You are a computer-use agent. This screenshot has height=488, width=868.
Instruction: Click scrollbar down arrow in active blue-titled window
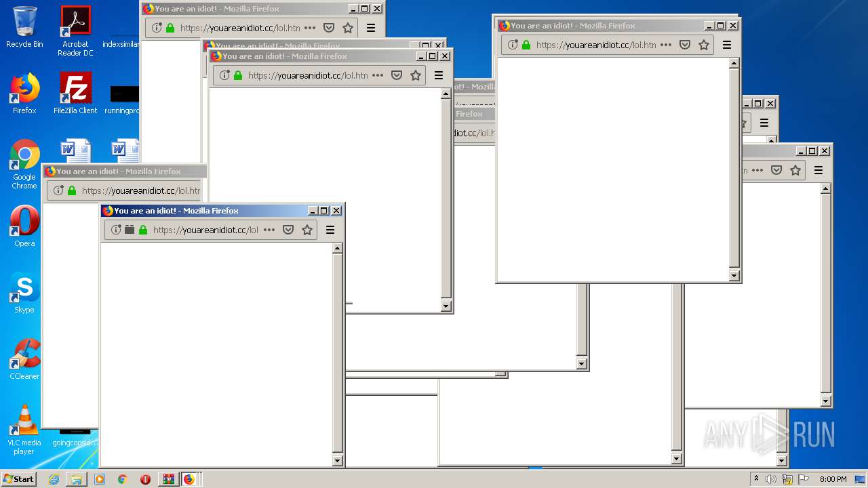click(337, 461)
